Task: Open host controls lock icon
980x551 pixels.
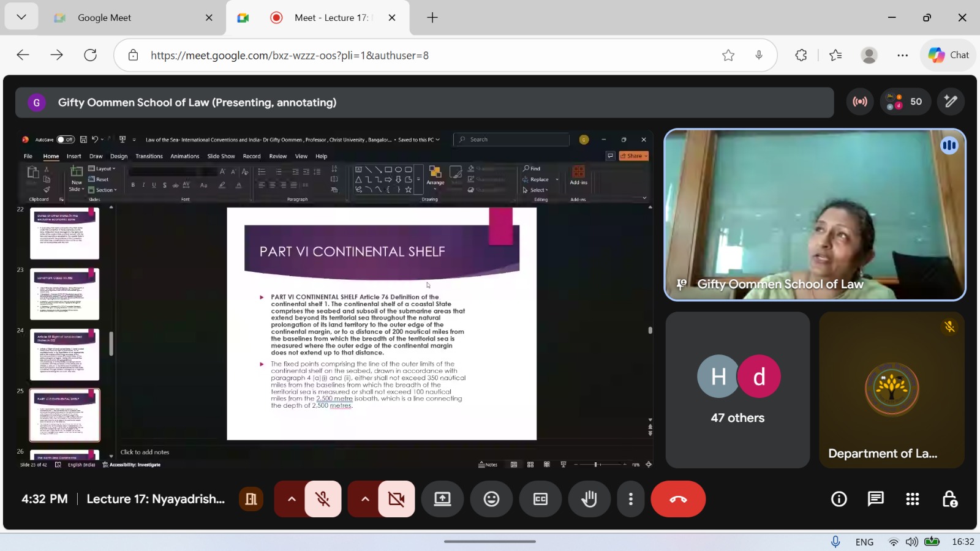Action: [949, 499]
